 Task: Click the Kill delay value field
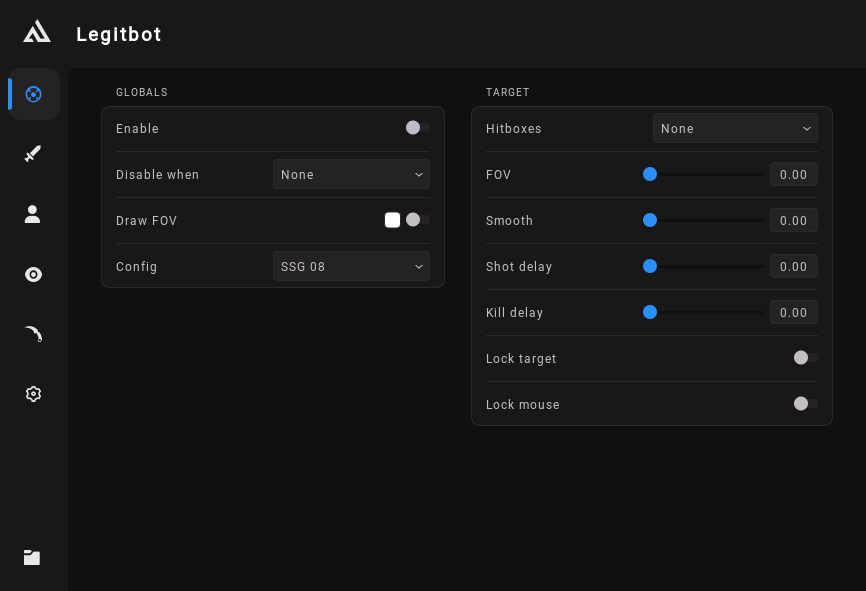pos(793,312)
